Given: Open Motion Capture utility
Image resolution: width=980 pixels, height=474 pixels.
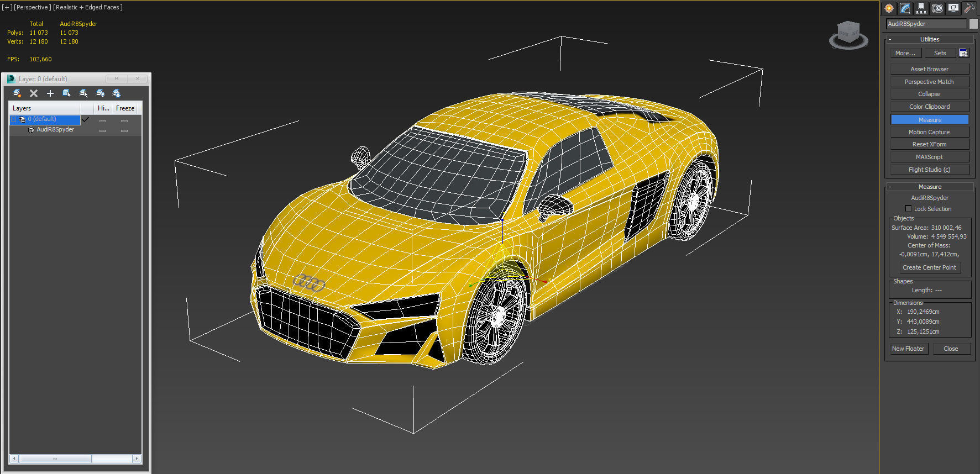Looking at the screenshot, I should 930,132.
